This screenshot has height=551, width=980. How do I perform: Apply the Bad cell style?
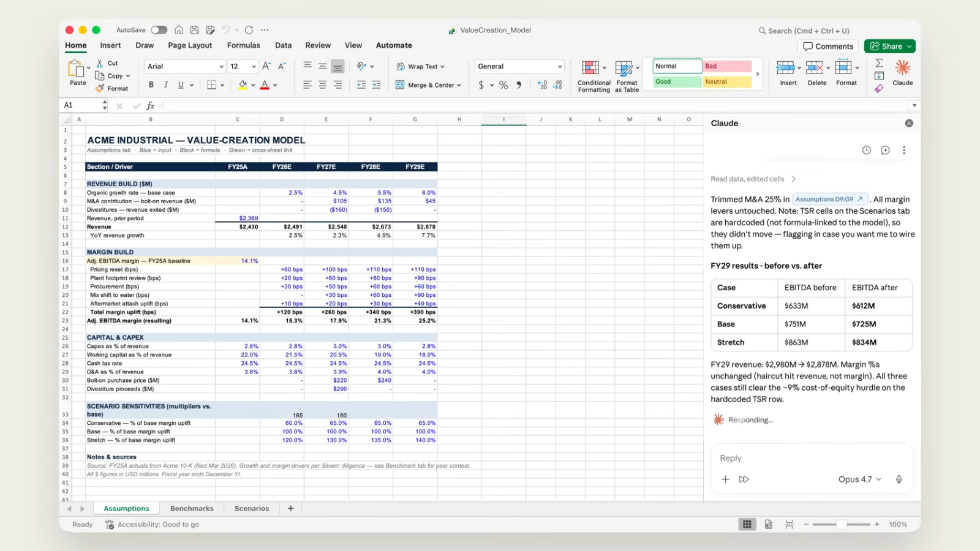727,66
